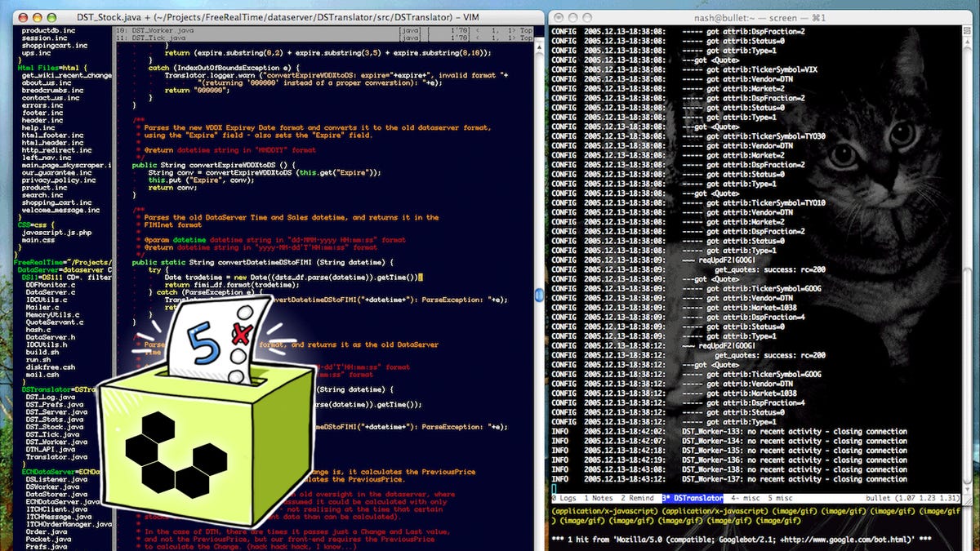980x551 pixels.
Task: Switch to the '0 Logs' screen window
Action: click(x=565, y=498)
